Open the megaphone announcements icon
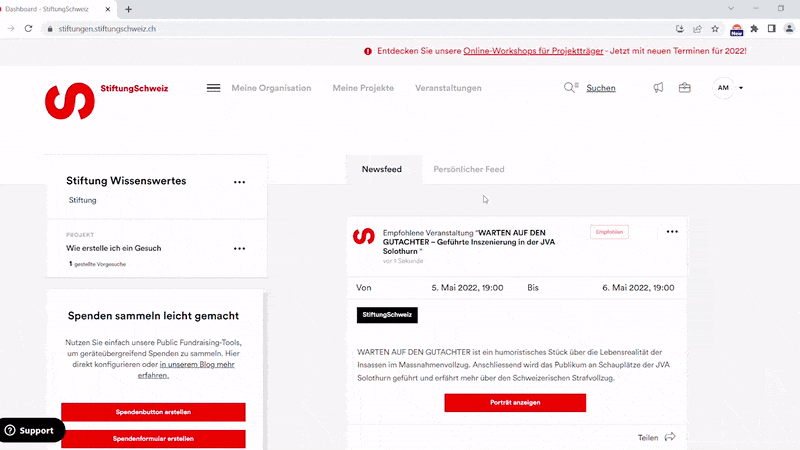The height and width of the screenshot is (450, 800). click(x=658, y=88)
